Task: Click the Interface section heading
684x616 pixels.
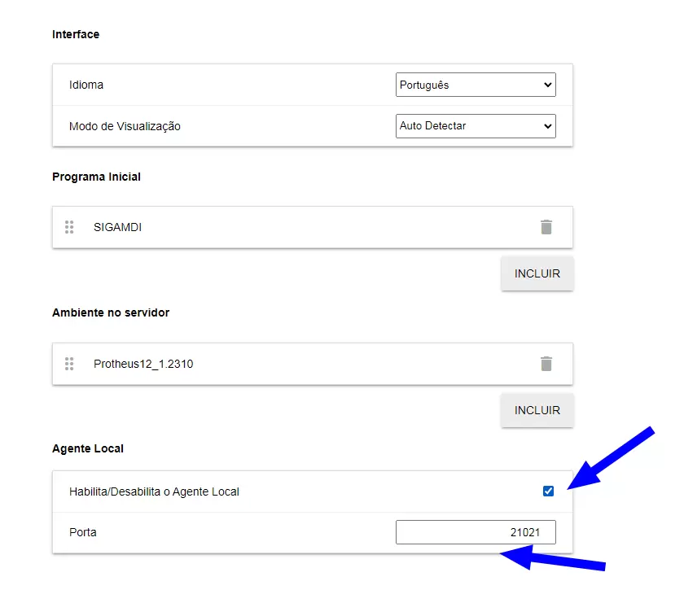Action: tap(76, 34)
